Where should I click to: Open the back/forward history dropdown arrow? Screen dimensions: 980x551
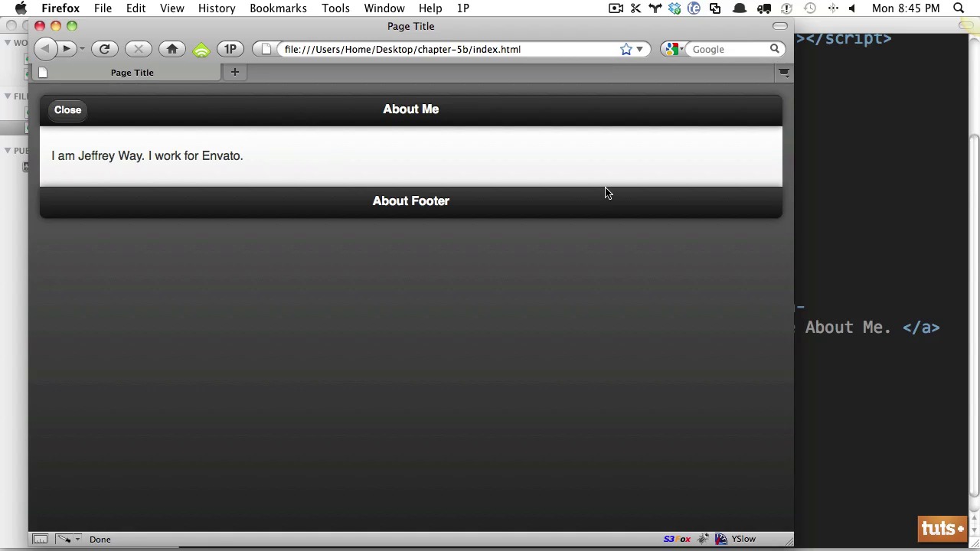pyautogui.click(x=82, y=50)
